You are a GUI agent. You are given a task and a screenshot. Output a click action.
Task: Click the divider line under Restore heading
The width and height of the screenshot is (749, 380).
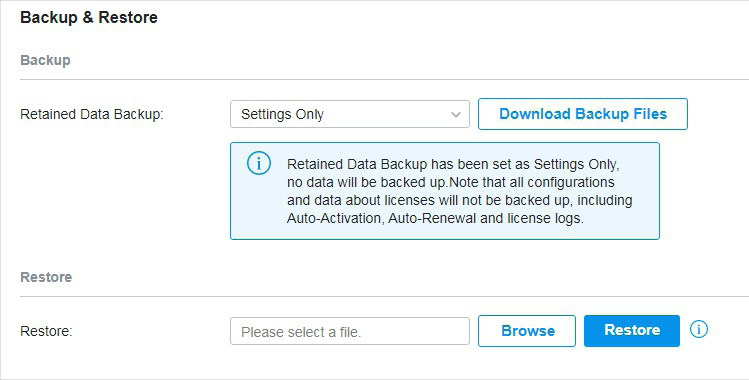[385, 296]
